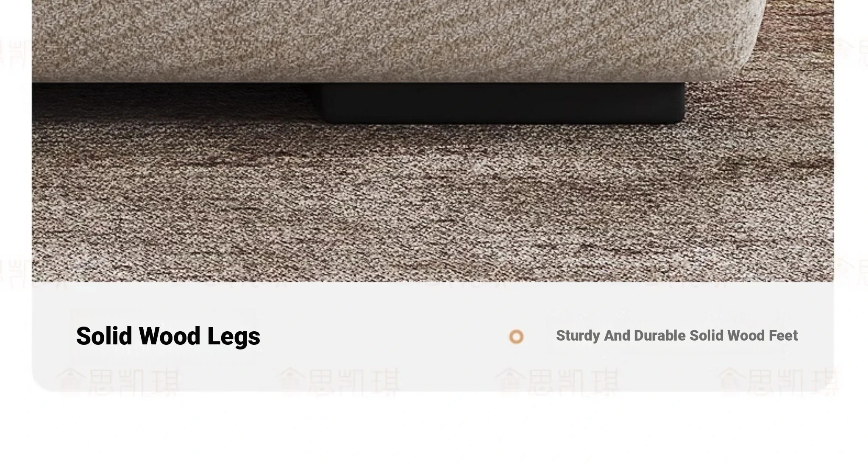Click the dark shadow gap under the sofa
The width and height of the screenshot is (868, 463).
pos(174,101)
